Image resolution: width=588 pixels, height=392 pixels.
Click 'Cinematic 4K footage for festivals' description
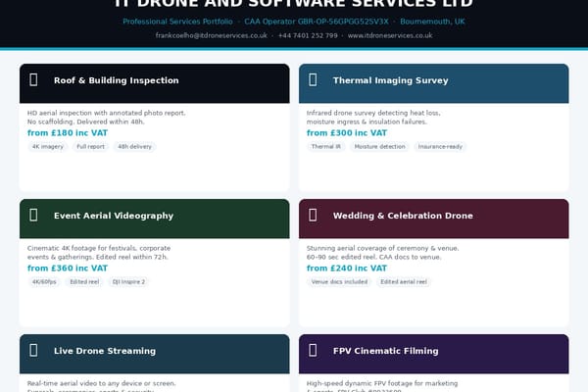[x=99, y=248]
